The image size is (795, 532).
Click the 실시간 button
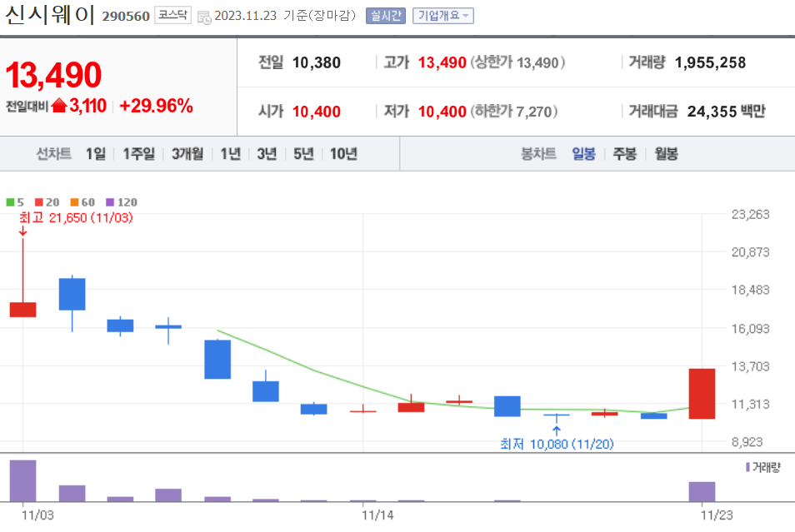pyautogui.click(x=385, y=16)
